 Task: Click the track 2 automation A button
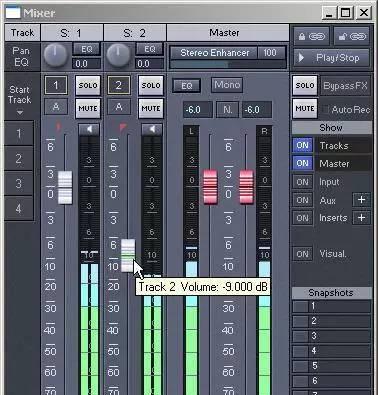coord(119,107)
